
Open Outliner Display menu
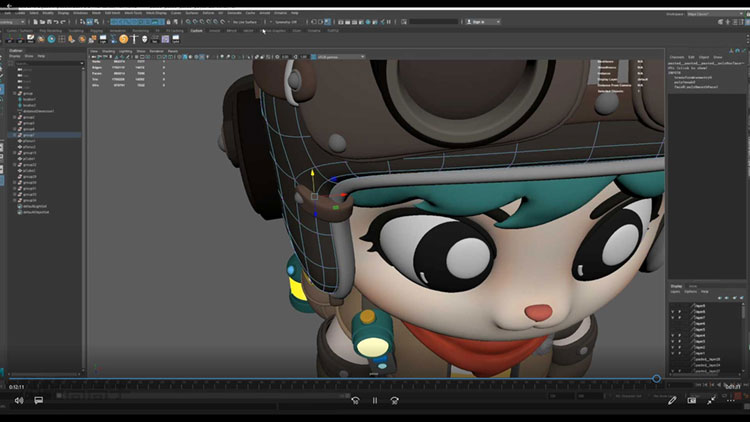13,56
